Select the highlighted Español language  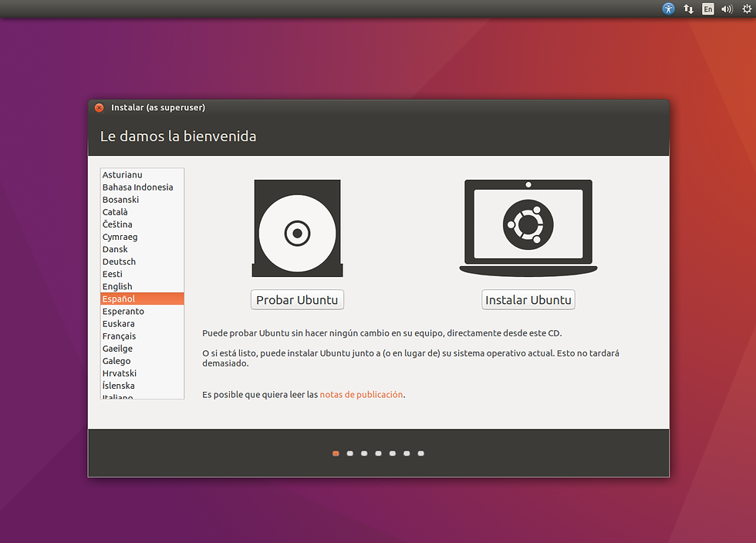click(x=142, y=299)
